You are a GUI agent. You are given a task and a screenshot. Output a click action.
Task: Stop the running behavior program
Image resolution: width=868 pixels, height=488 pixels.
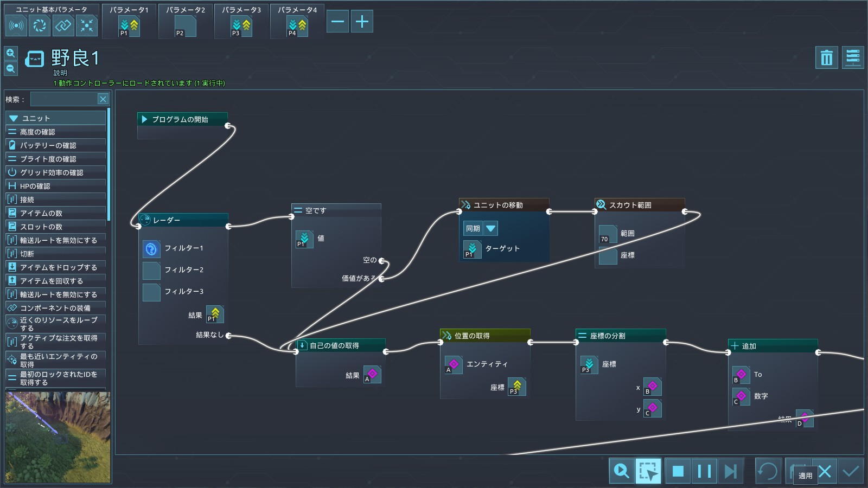pyautogui.click(x=678, y=471)
